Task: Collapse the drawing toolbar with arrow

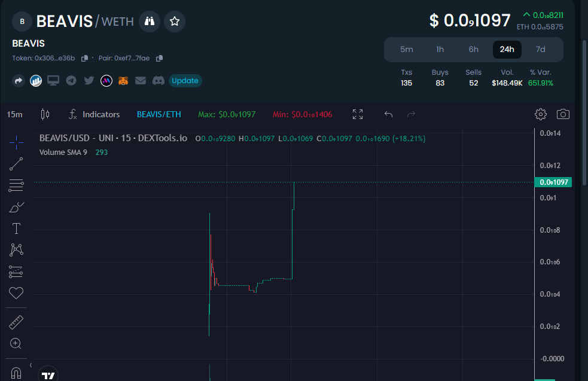Action: pos(31,365)
